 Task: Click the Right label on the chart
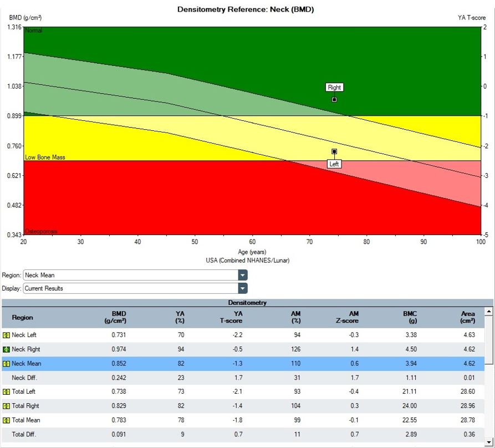334,87
